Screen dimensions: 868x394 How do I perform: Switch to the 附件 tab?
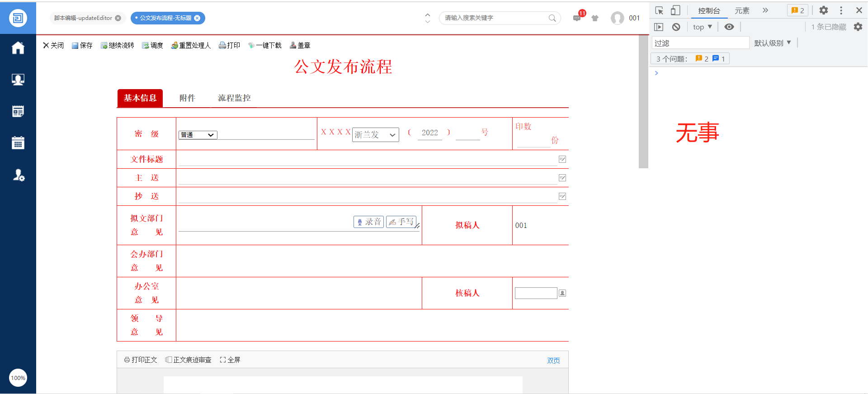(x=187, y=98)
